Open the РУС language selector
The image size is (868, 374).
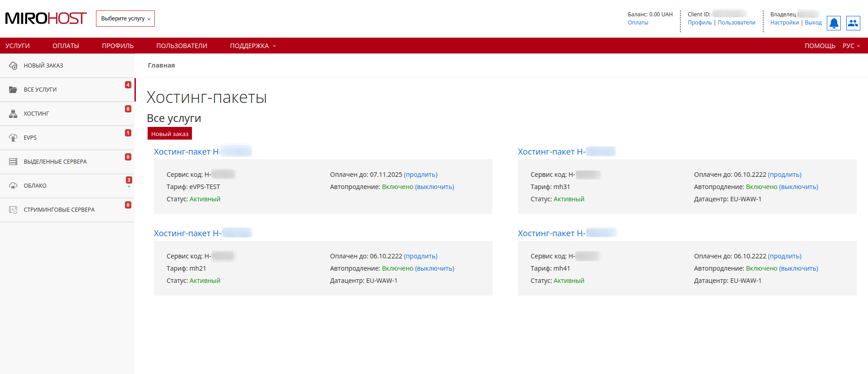[x=851, y=46]
